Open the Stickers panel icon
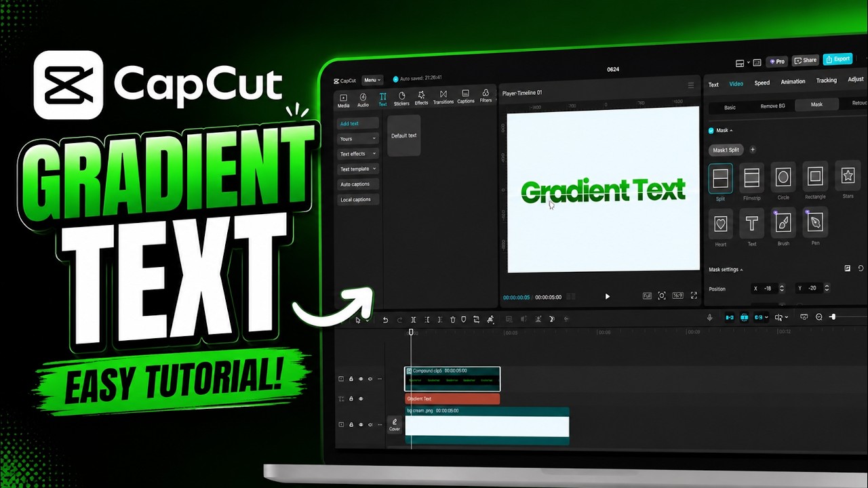The height and width of the screenshot is (488, 868). click(x=401, y=99)
